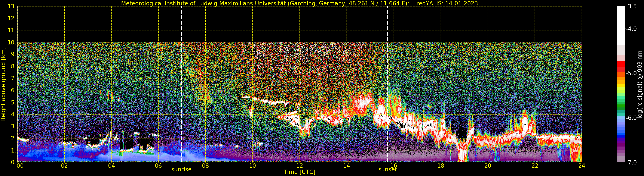Click the height-axis tick label '9.'
The width and height of the screenshot is (644, 176).
click(13, 54)
